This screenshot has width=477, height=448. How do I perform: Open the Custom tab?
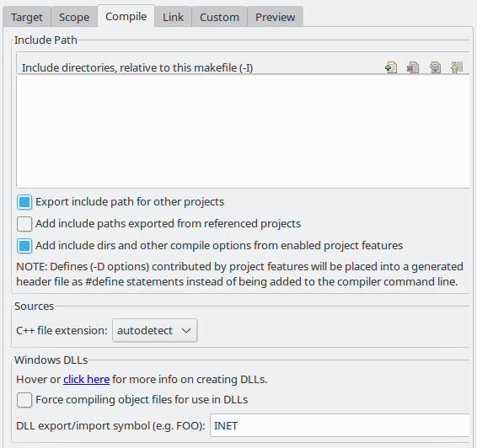tap(219, 17)
